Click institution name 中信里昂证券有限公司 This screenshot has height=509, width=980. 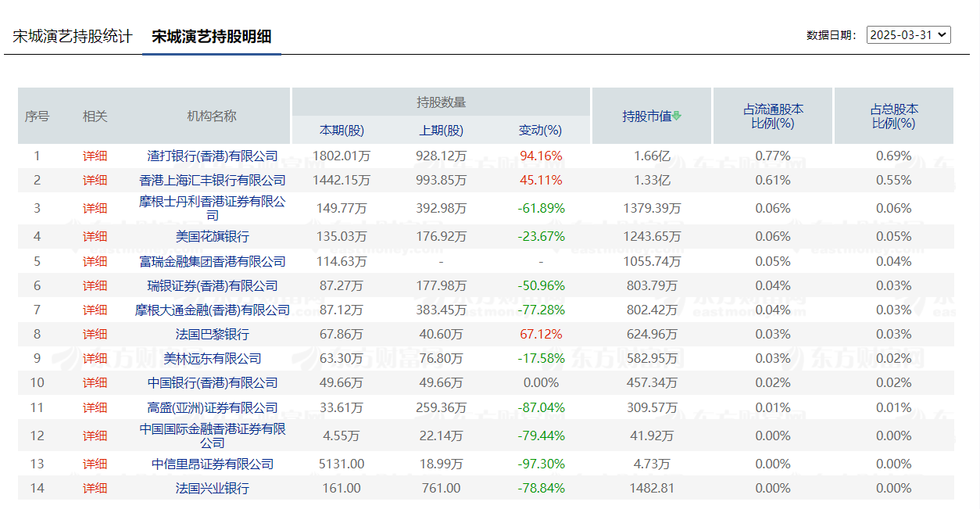click(213, 464)
